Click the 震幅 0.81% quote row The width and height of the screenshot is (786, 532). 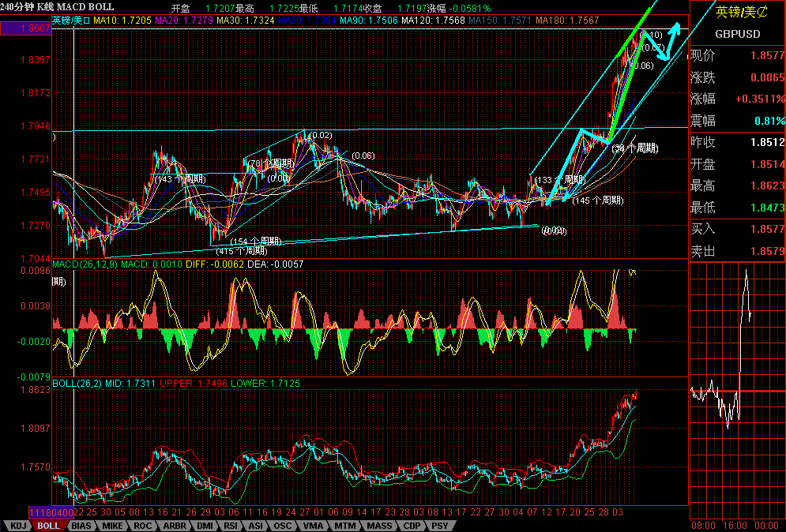tap(738, 121)
